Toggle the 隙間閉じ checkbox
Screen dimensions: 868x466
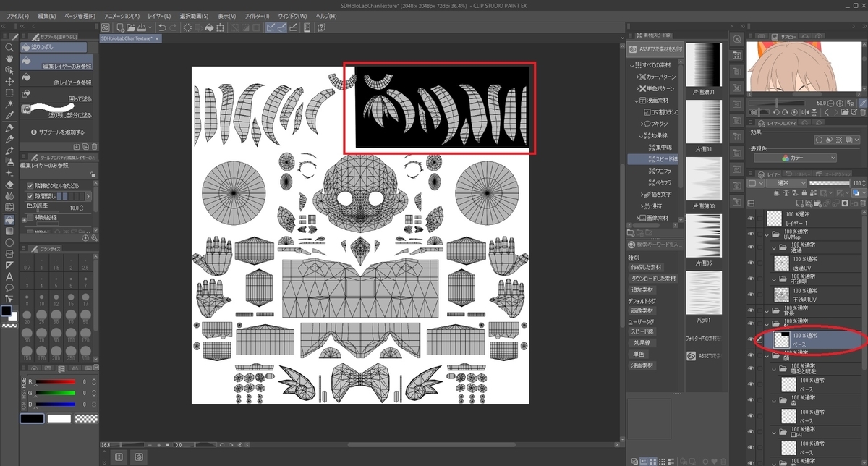(30, 196)
